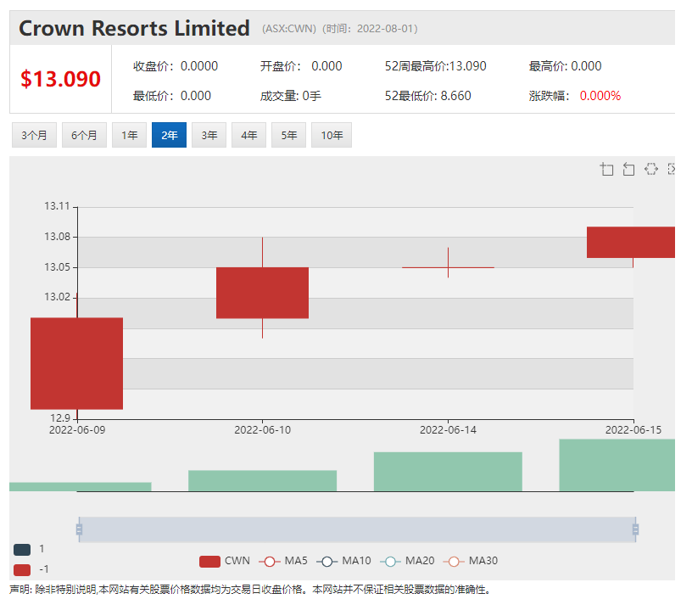Click the 成交量: 0手 value

coord(290,96)
